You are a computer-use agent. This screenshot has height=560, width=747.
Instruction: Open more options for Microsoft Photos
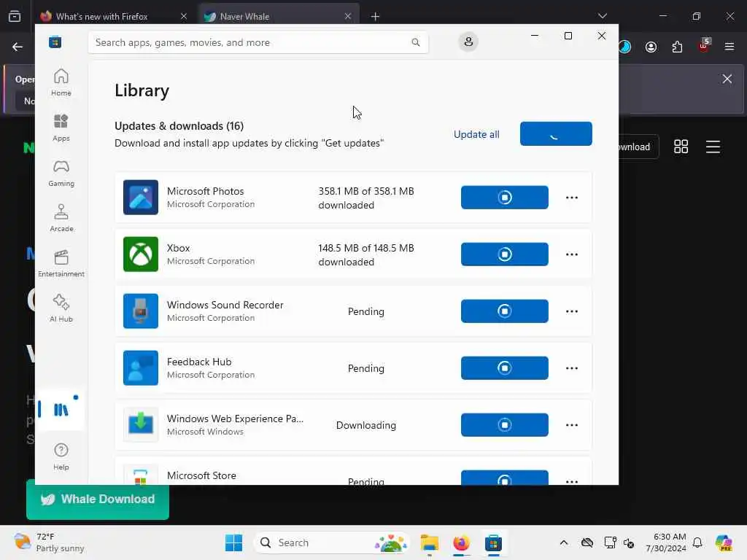click(x=572, y=197)
